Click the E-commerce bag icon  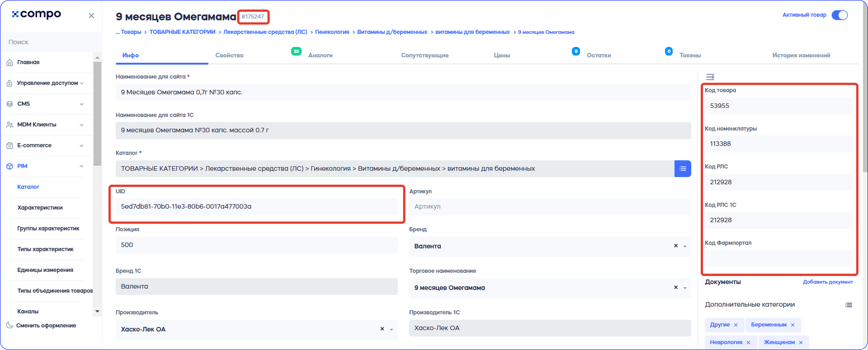[9, 145]
